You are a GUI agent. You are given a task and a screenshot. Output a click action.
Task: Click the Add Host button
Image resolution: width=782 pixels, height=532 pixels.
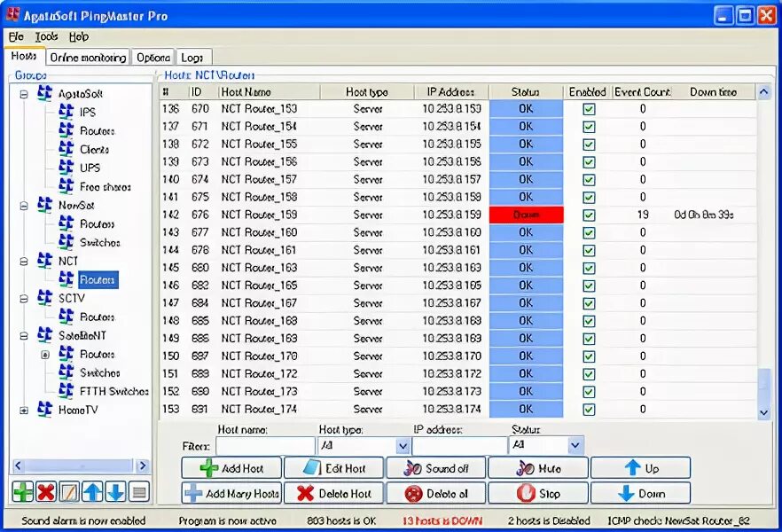point(232,468)
